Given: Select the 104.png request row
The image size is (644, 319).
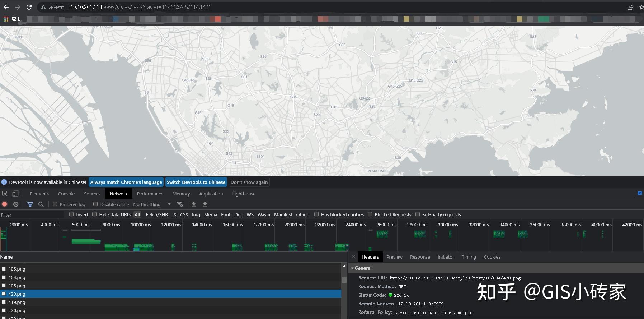Looking at the screenshot, I should pyautogui.click(x=170, y=277).
